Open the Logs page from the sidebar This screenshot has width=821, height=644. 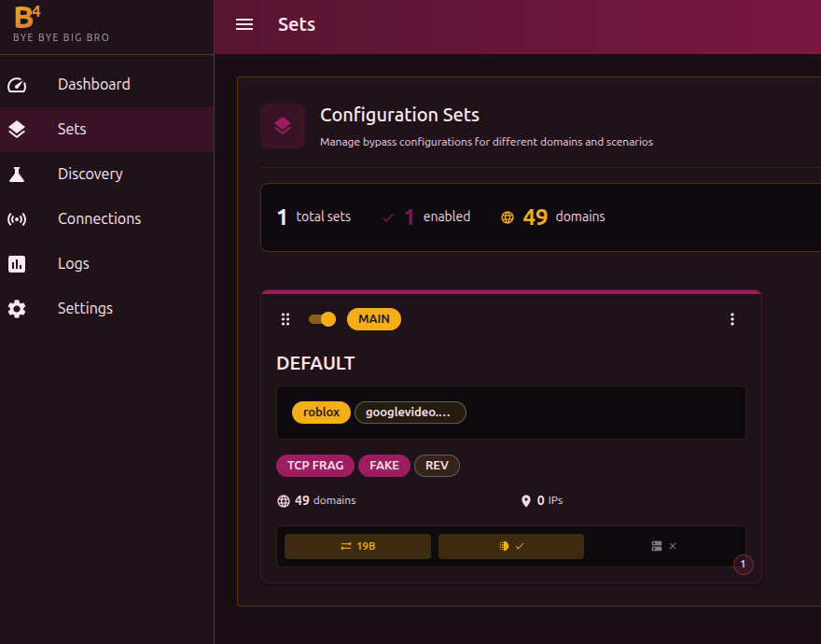pos(74,264)
